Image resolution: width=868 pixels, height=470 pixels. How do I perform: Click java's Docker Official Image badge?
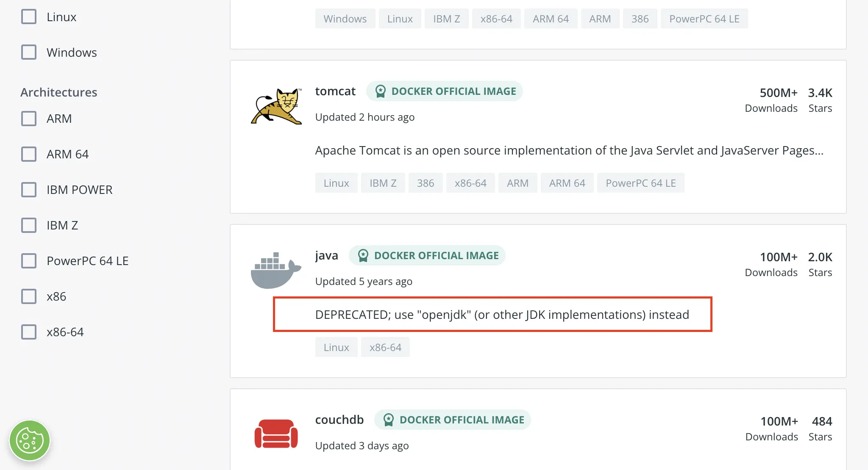click(427, 256)
